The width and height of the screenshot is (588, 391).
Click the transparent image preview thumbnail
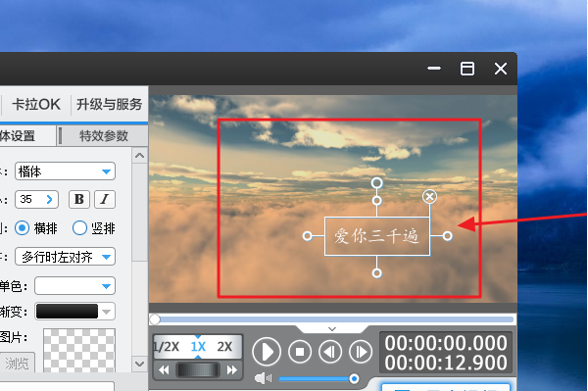[79, 351]
